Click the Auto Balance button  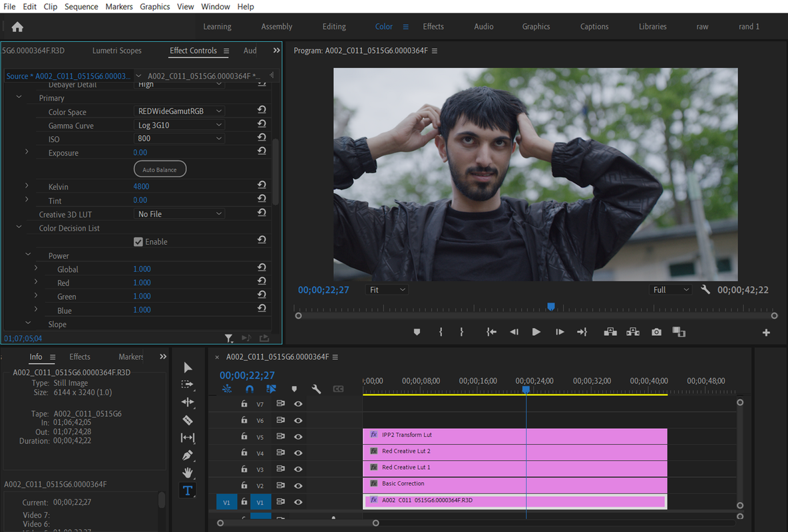pos(160,170)
